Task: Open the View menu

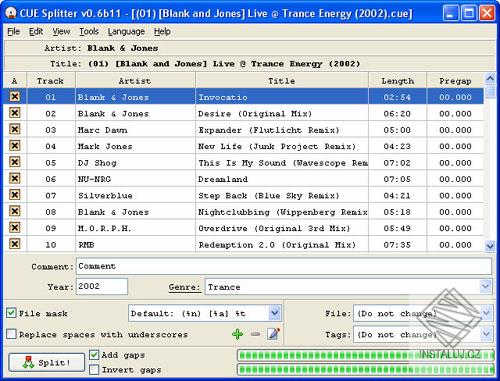Action: (x=61, y=31)
